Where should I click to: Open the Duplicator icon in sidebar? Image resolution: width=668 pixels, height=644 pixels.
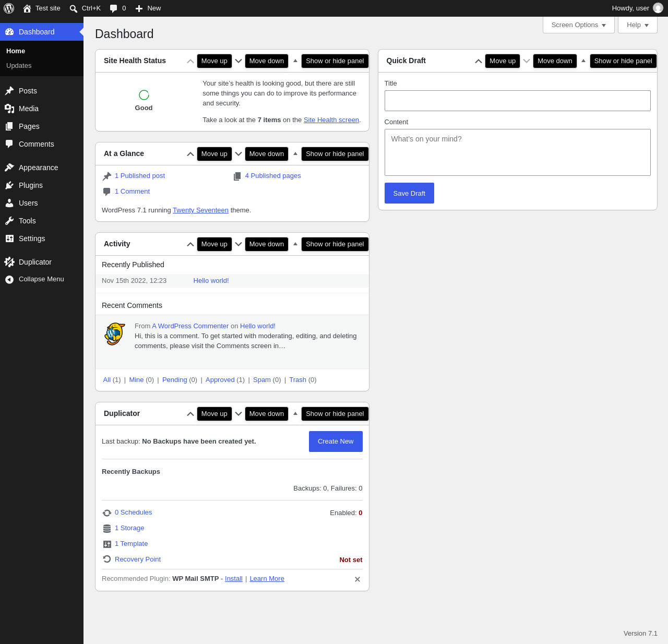tap(9, 262)
